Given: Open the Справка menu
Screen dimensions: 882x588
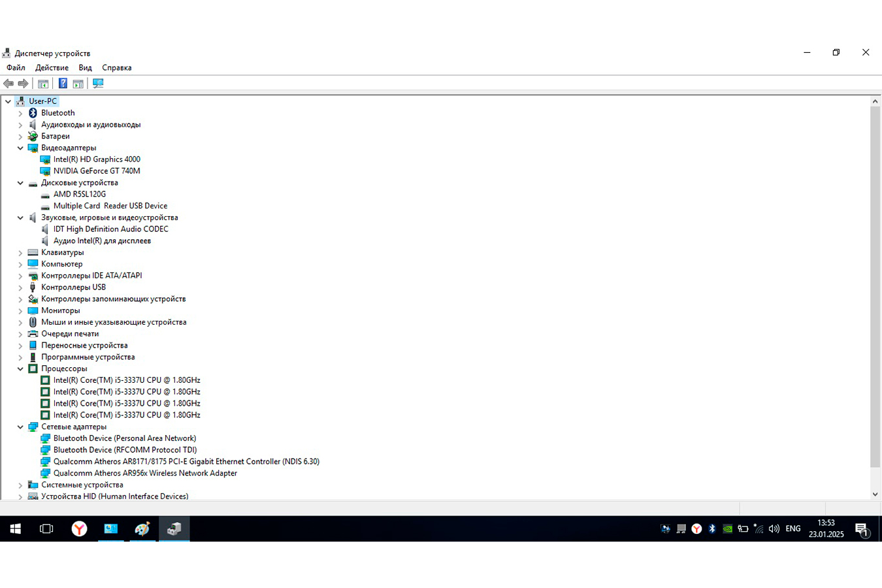Looking at the screenshot, I should [x=117, y=68].
